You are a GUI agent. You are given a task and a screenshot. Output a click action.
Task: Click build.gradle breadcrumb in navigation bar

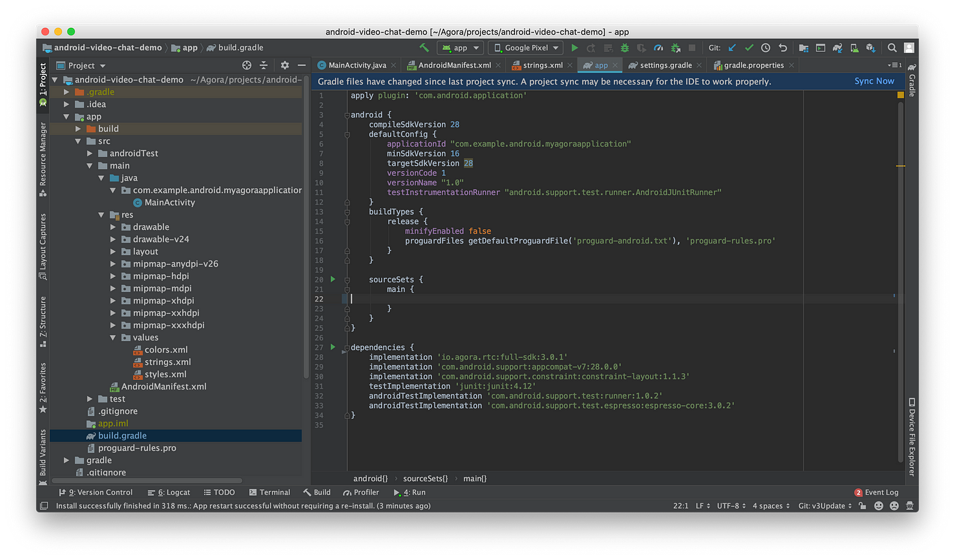click(x=235, y=48)
